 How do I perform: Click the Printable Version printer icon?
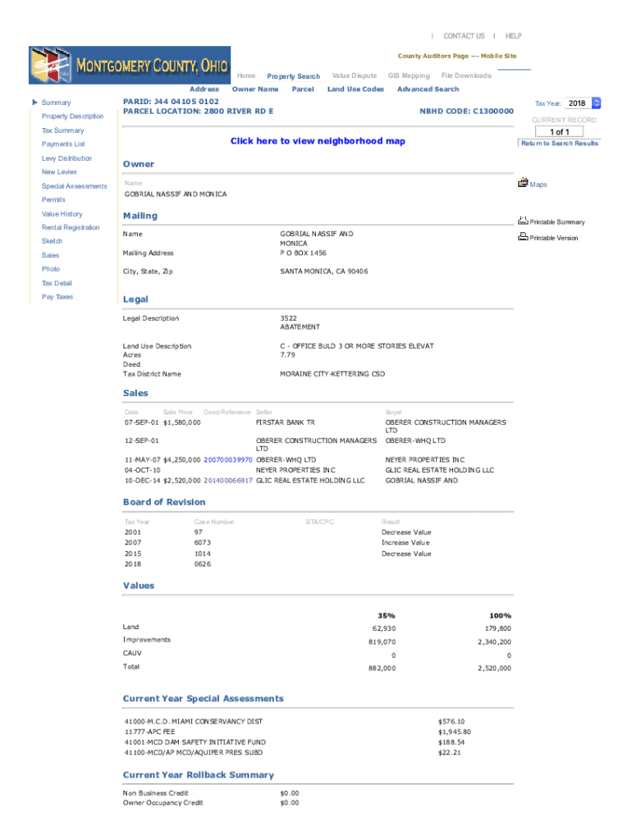(x=523, y=237)
